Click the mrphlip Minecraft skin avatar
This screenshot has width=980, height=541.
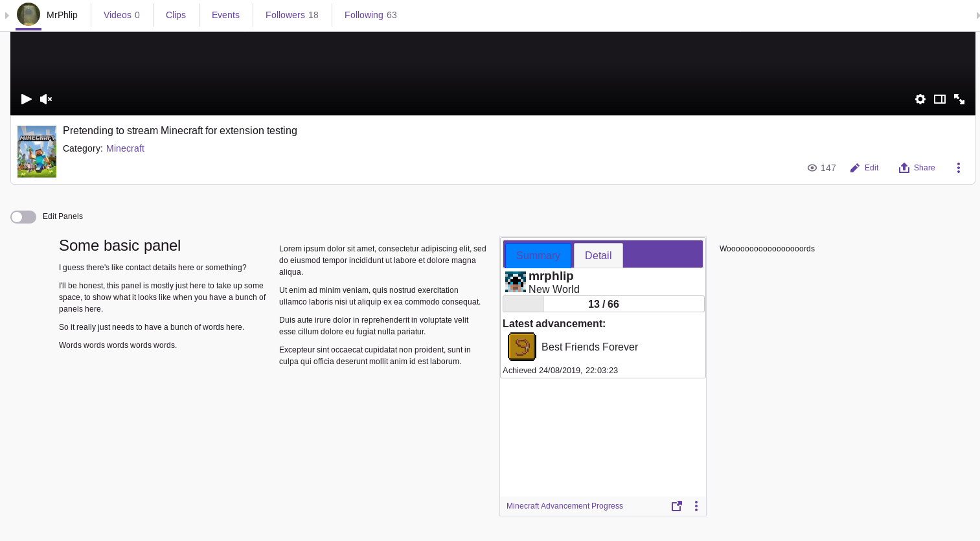click(516, 282)
